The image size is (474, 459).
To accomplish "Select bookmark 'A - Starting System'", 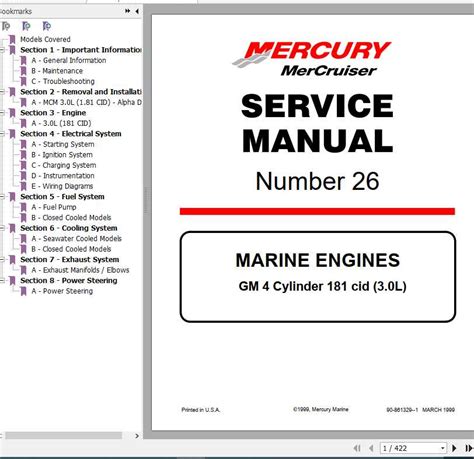I will [63, 144].
